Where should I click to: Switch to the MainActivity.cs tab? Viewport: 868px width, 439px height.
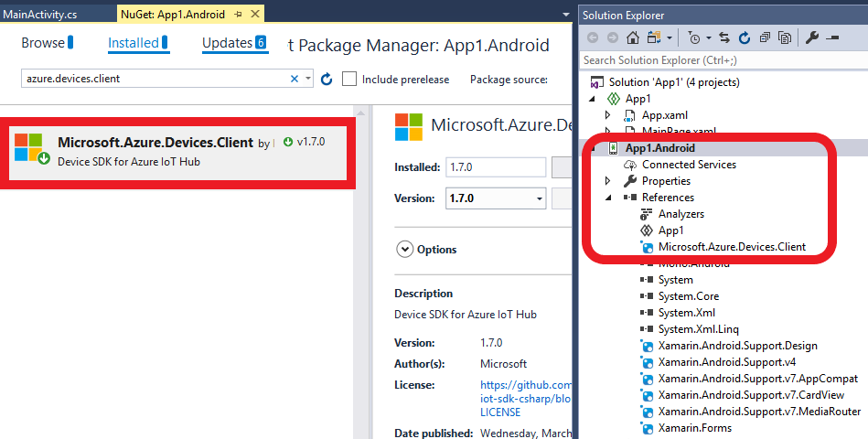pyautogui.click(x=40, y=15)
